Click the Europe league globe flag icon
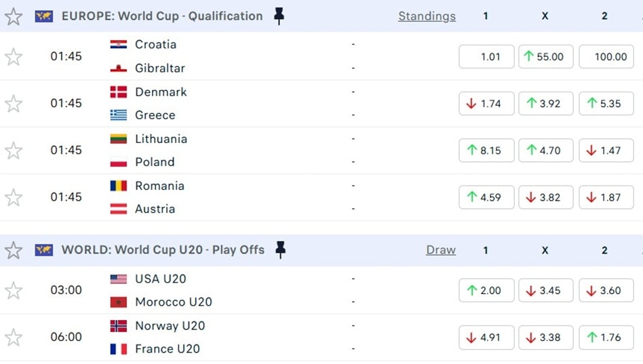643x364 pixels. tap(44, 16)
